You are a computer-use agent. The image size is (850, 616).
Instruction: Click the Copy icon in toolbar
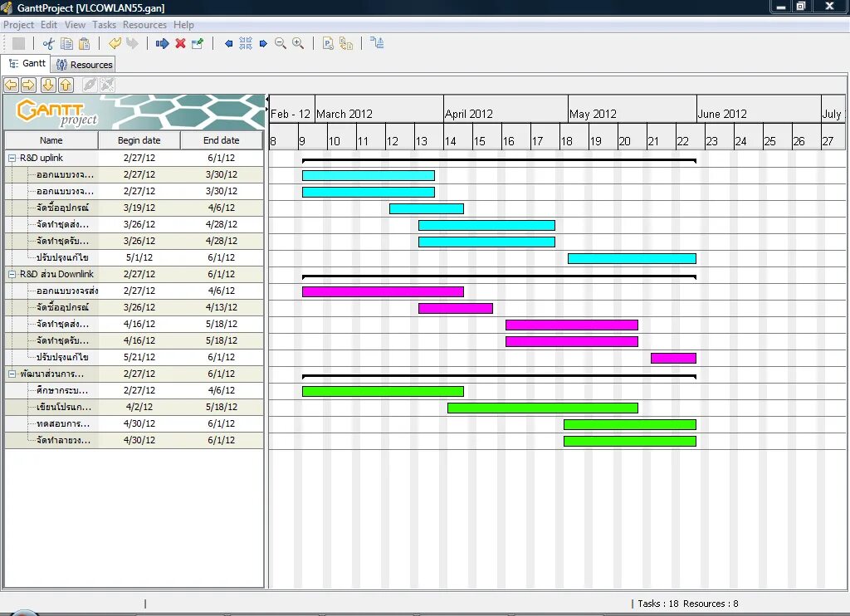click(66, 43)
